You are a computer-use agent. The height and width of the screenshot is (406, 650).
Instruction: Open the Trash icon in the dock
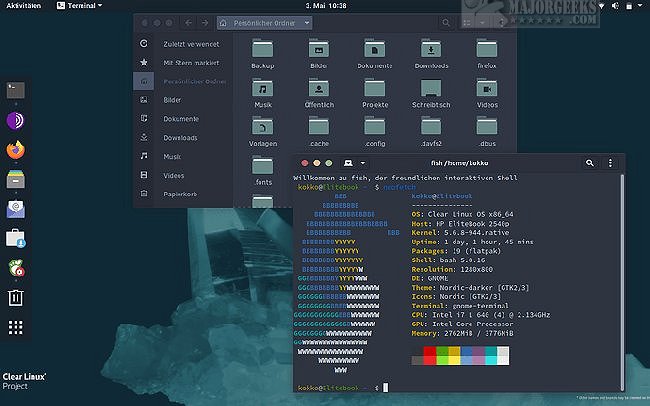point(16,297)
